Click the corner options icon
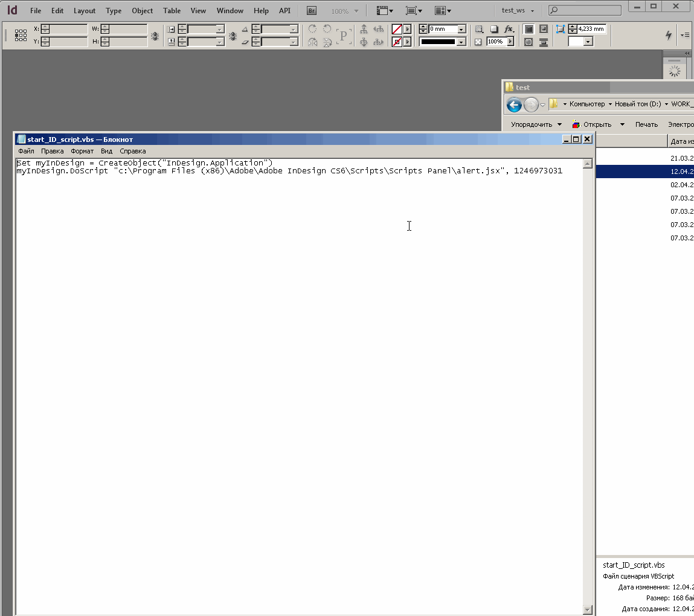Viewport: 694px width, 616px height. pyautogui.click(x=561, y=29)
